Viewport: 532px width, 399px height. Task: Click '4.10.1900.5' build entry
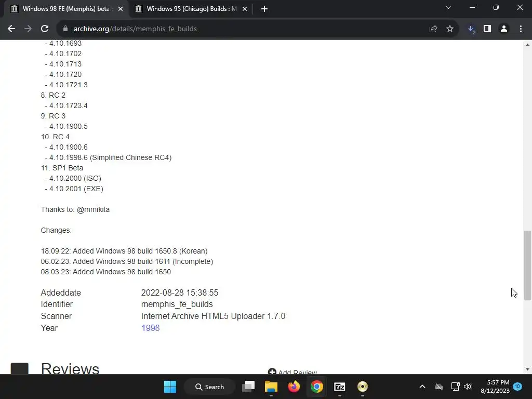[68, 127]
